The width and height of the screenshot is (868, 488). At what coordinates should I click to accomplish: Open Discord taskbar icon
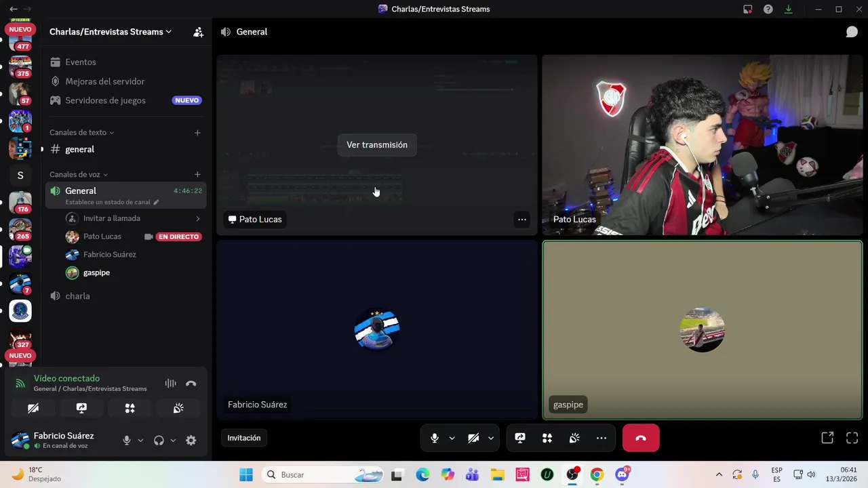(622, 474)
